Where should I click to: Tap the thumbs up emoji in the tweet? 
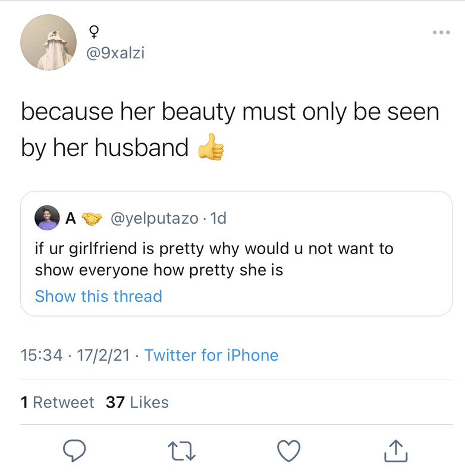click(x=210, y=148)
